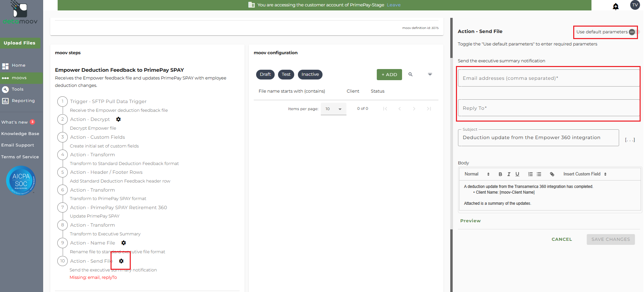644x292 pixels.
Task: Click 'Decrypt Empower file' step description
Action: pyautogui.click(x=93, y=128)
